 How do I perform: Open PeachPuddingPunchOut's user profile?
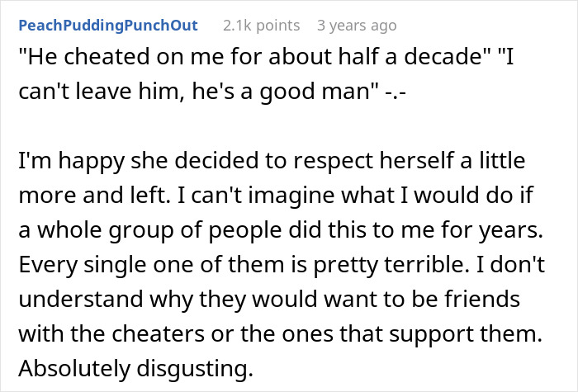tap(111, 26)
